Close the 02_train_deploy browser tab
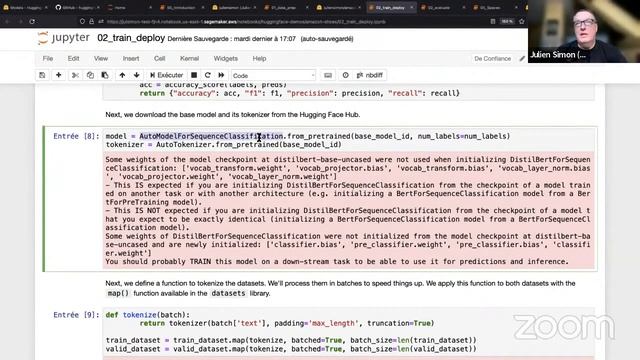This screenshot has width=640, height=360. pyautogui.click(x=411, y=7)
